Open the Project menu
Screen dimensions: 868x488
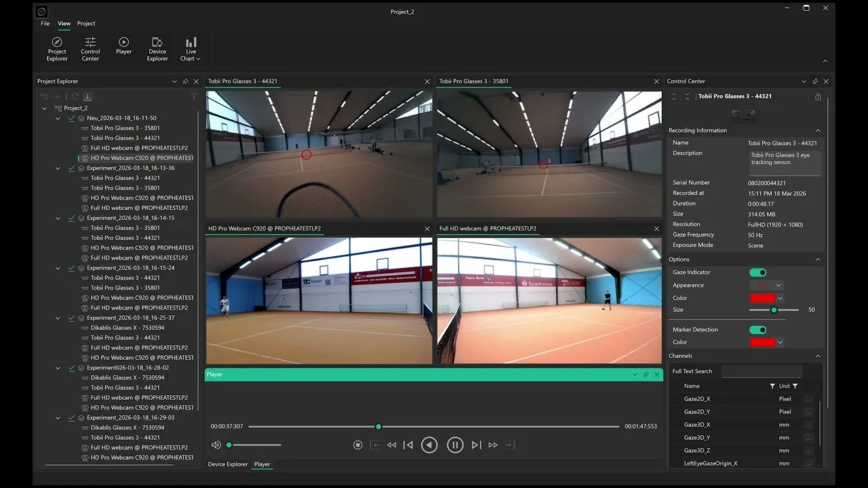point(86,24)
